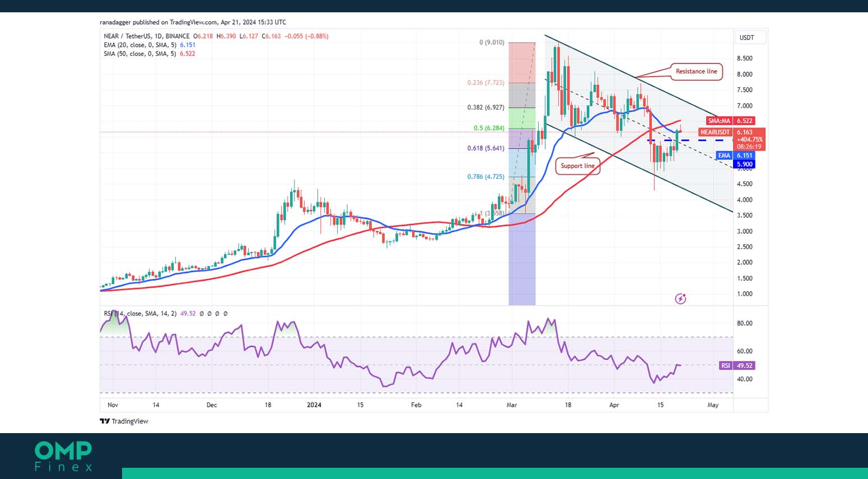Select the EMA 6.151 price tag
This screenshot has width=868, height=479.
[735, 156]
